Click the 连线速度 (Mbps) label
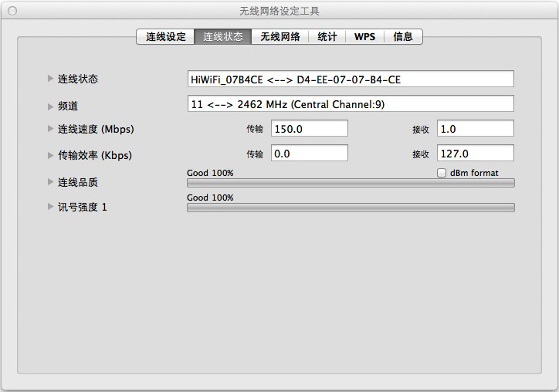 (96, 129)
